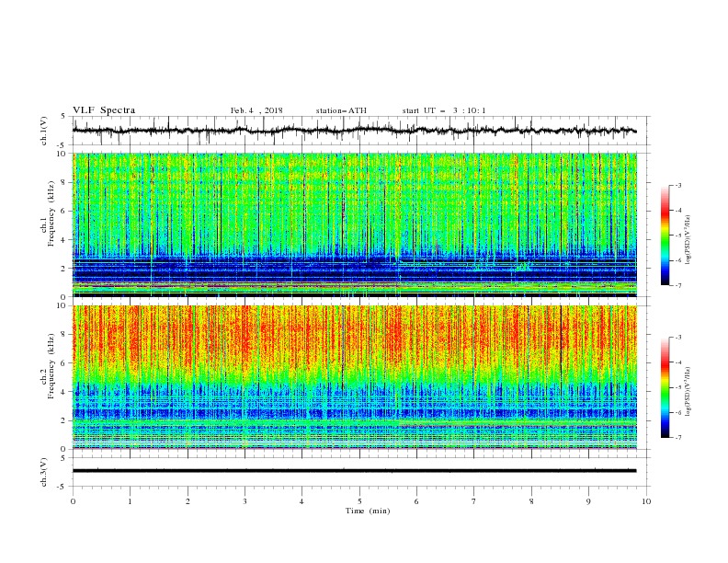Click the "start UT = 3 :10: 1" text
Viewport: 728px width, 563px height.
point(444,110)
